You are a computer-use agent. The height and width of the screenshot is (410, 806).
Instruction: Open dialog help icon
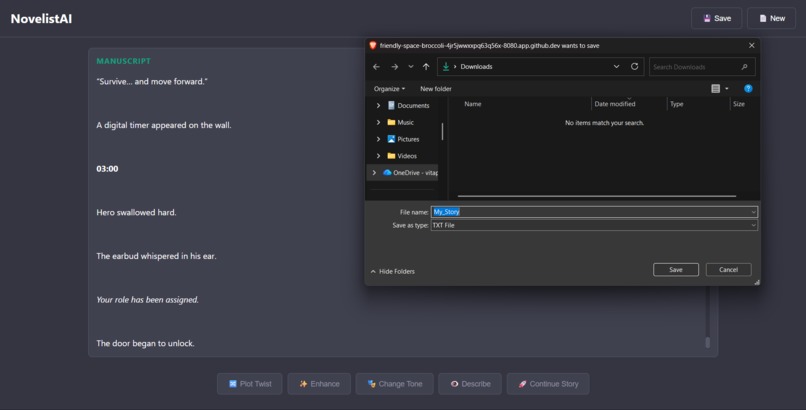click(x=748, y=88)
